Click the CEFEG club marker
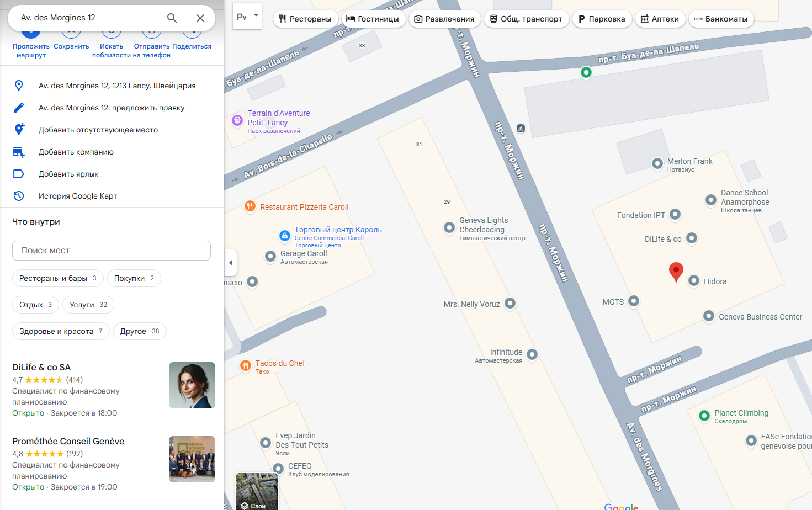This screenshot has width=812, height=510. (278, 468)
